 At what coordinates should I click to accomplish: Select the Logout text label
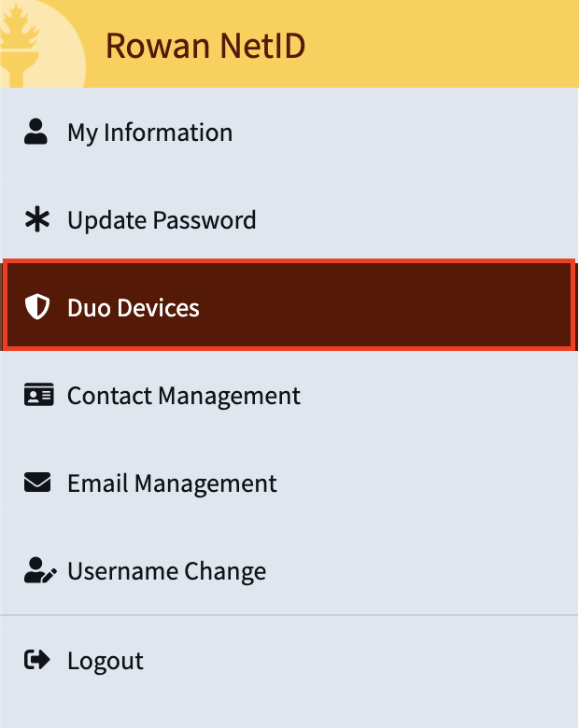click(x=106, y=661)
